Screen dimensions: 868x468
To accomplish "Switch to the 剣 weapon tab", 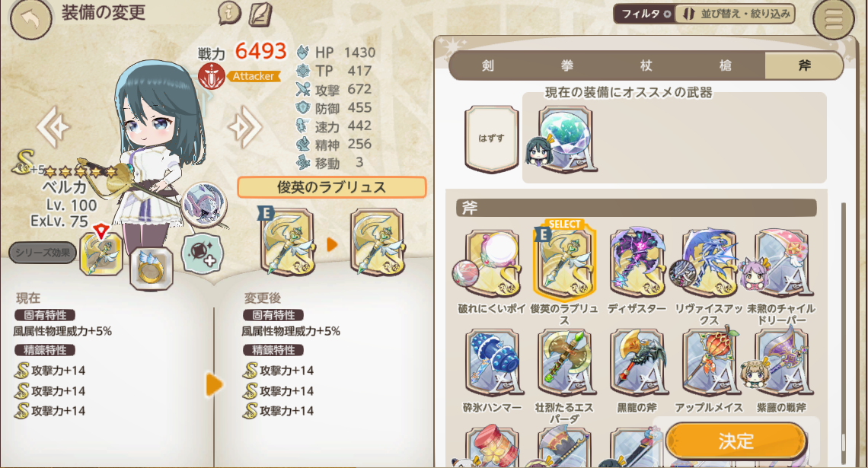I will pyautogui.click(x=488, y=66).
